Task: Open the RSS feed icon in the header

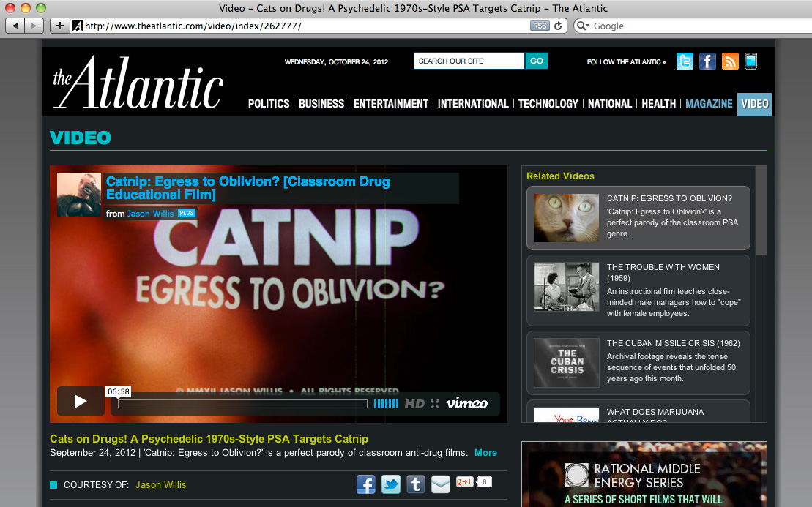Action: pyautogui.click(x=730, y=61)
